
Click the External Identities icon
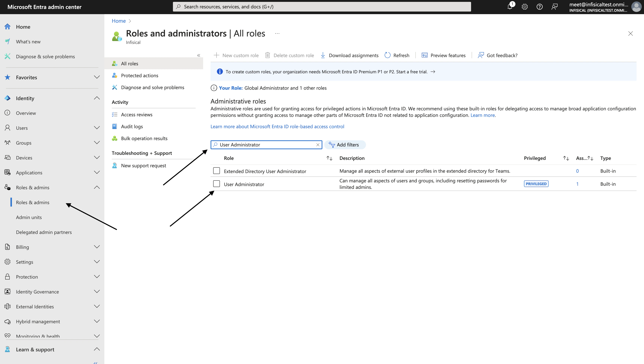pyautogui.click(x=7, y=306)
